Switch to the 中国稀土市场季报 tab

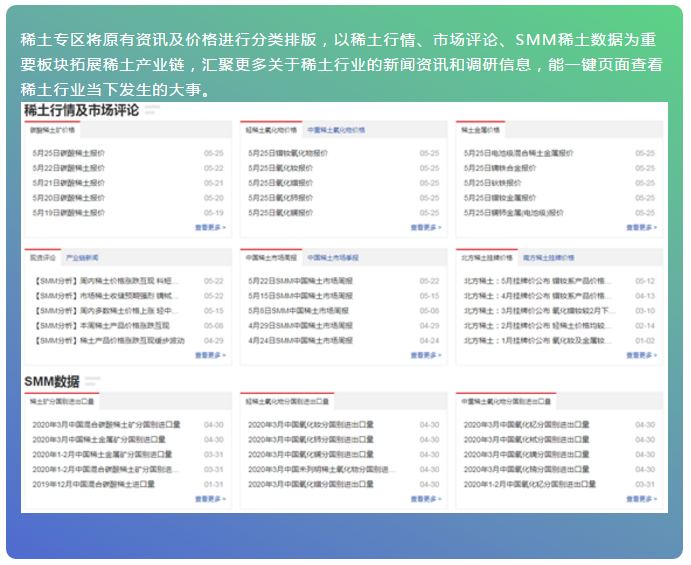(333, 258)
